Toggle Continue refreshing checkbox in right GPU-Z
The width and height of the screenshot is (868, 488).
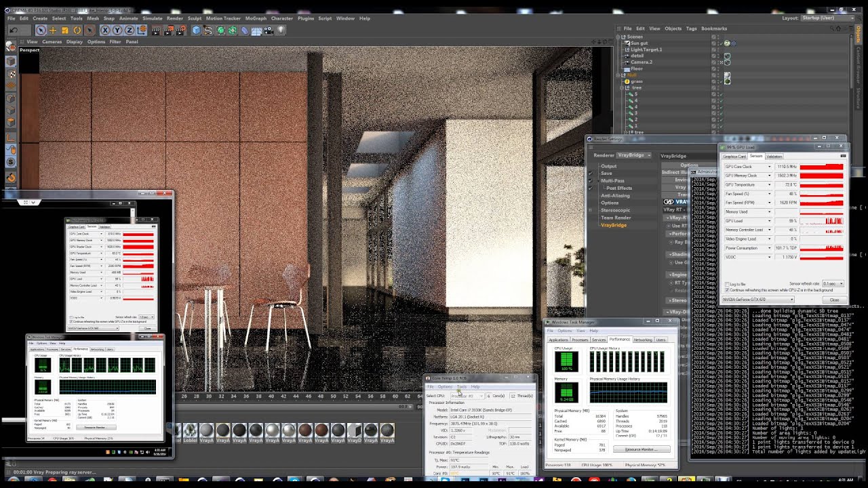coord(727,290)
